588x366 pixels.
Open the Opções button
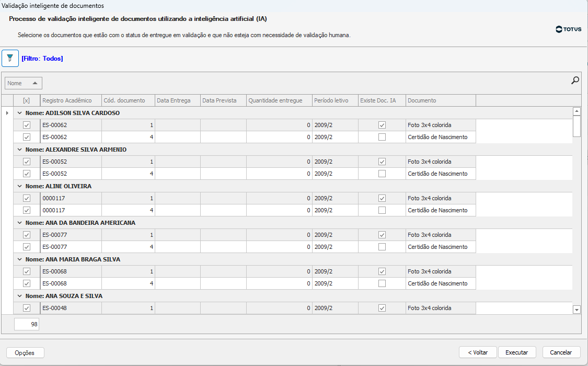pos(25,353)
